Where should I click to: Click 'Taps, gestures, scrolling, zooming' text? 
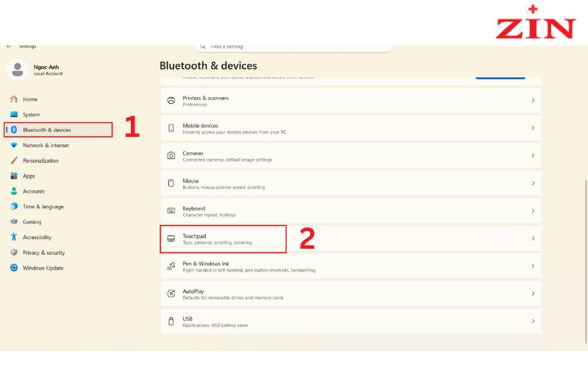(x=217, y=243)
